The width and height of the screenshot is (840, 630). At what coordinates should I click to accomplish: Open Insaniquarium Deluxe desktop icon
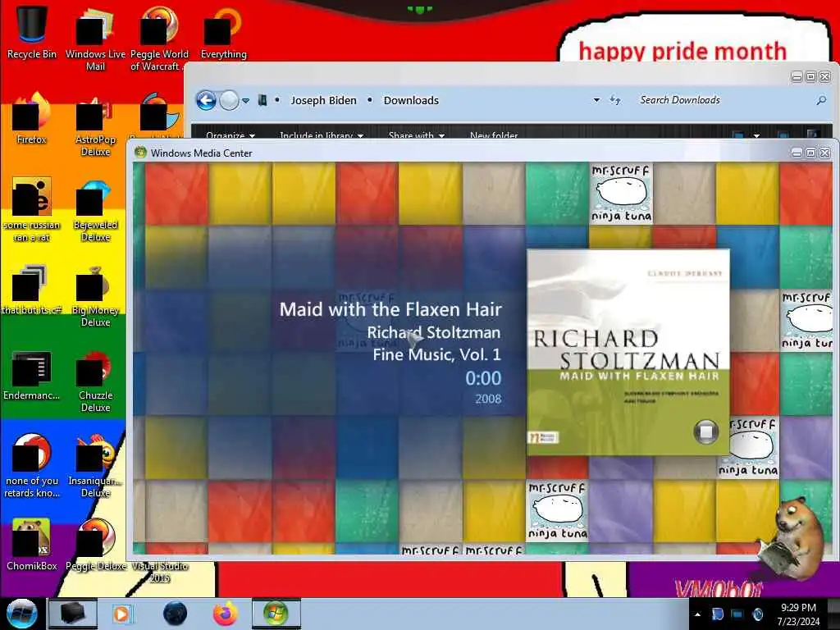(95, 465)
